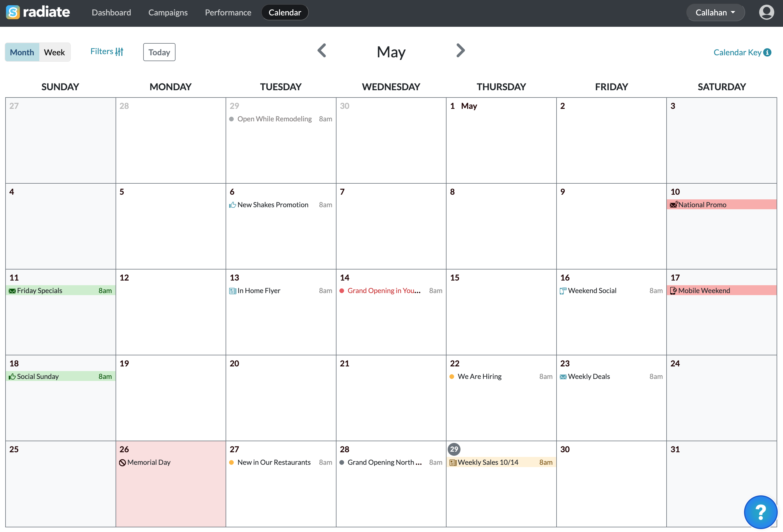Click the Mobile Weekend phone icon
The width and height of the screenshot is (783, 532).
[x=673, y=291]
